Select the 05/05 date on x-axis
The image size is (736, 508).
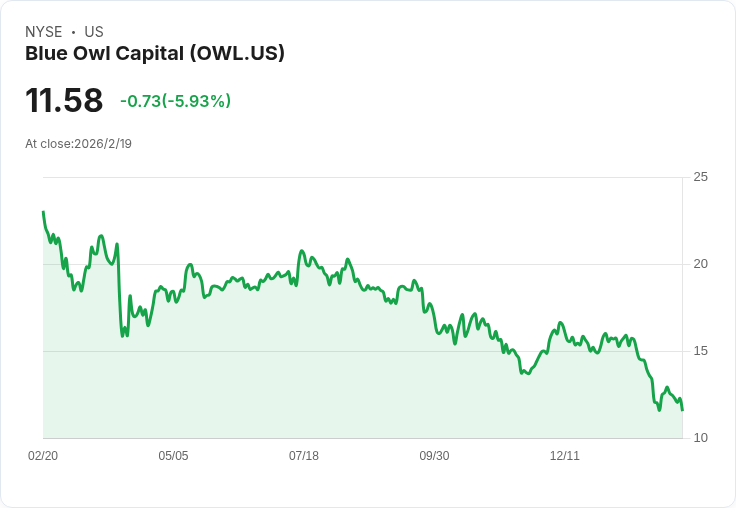click(x=173, y=456)
